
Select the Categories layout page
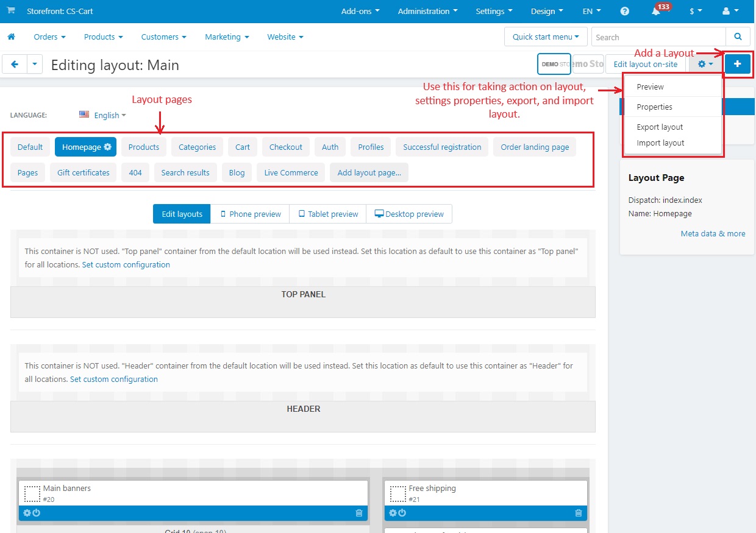click(197, 147)
